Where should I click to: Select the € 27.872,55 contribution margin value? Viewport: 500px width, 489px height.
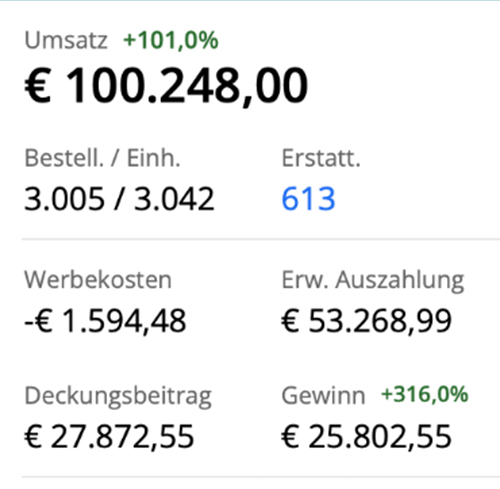[x=109, y=436]
